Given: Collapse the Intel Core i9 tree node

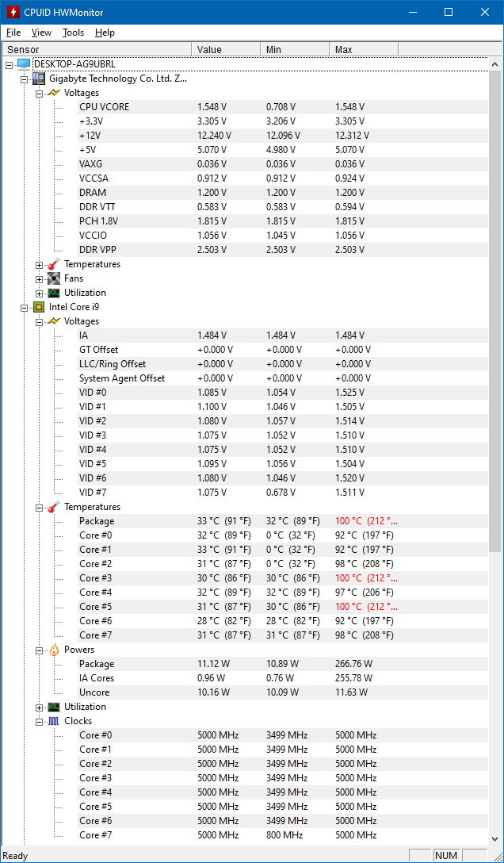Looking at the screenshot, I should pos(25,308).
